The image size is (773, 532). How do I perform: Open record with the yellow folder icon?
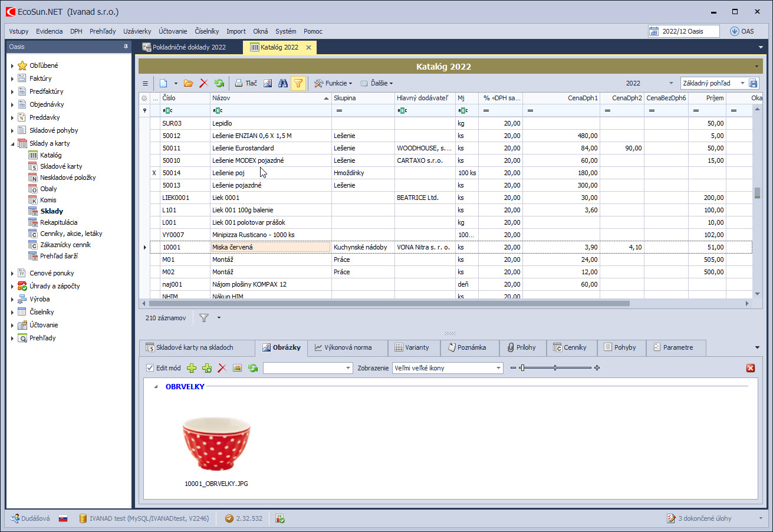[x=189, y=83]
